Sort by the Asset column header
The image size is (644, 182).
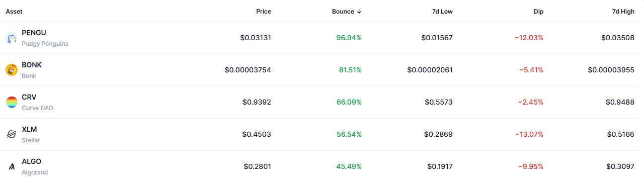pyautogui.click(x=14, y=12)
